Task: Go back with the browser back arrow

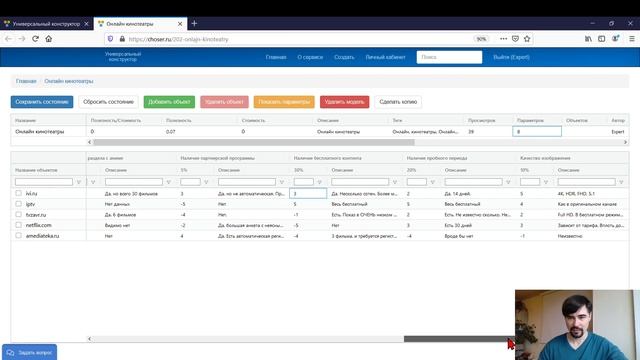Action: point(9,39)
